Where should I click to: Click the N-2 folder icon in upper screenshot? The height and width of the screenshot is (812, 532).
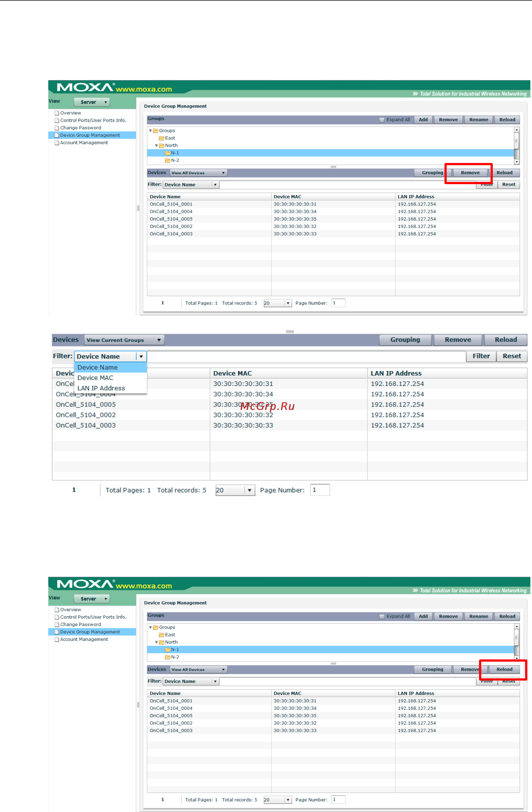tap(167, 160)
